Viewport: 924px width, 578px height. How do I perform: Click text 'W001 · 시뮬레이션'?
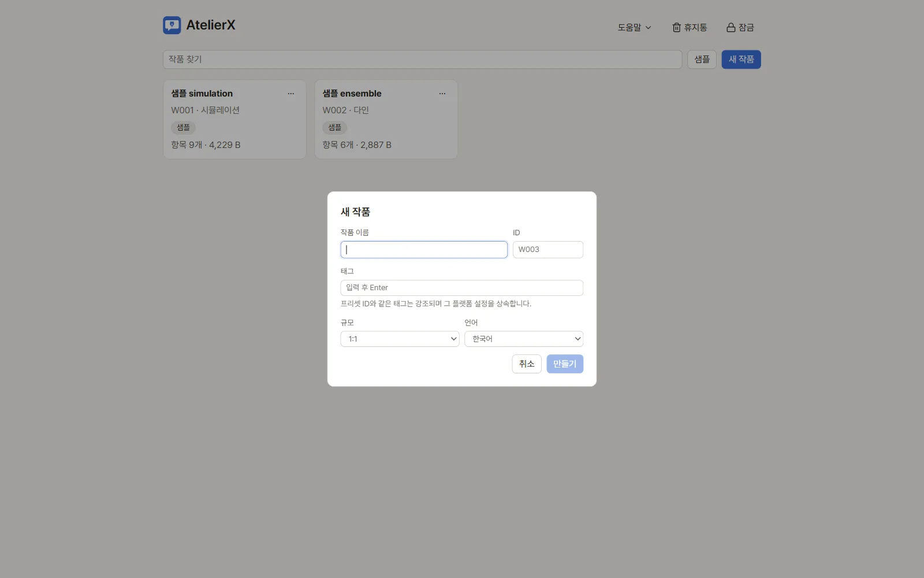(x=205, y=110)
